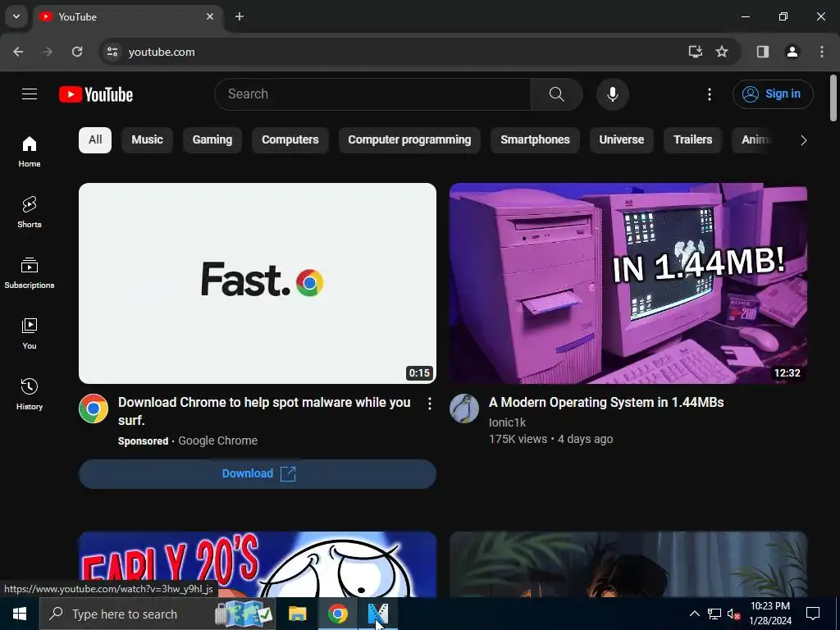Open File Explorer from taskbar
The width and height of the screenshot is (840, 630).
297,614
